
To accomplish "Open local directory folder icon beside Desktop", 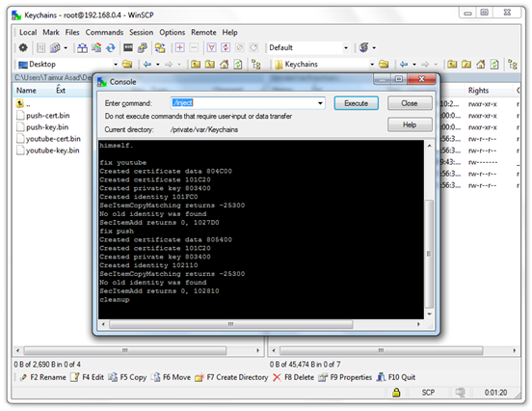I will pos(127,64).
